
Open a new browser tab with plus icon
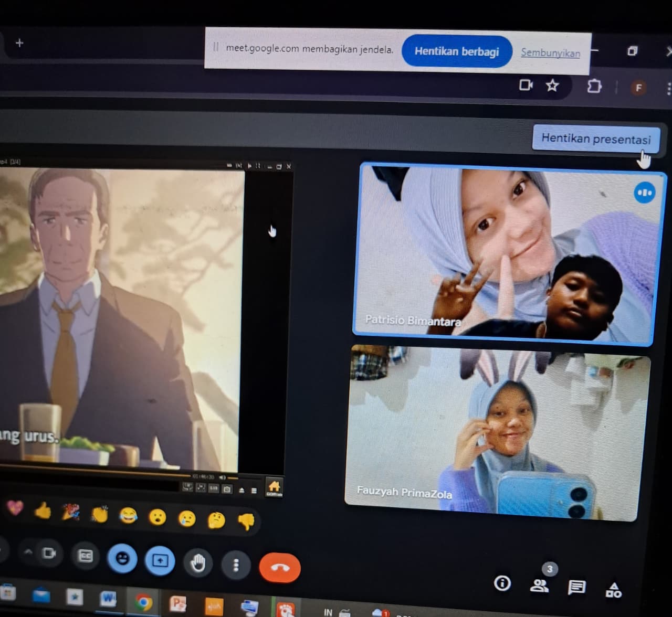click(x=19, y=43)
